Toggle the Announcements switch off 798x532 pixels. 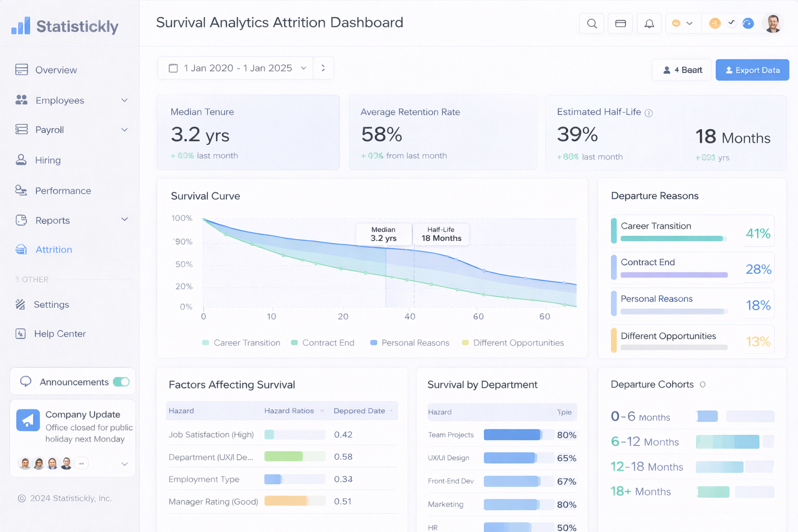pos(121,382)
